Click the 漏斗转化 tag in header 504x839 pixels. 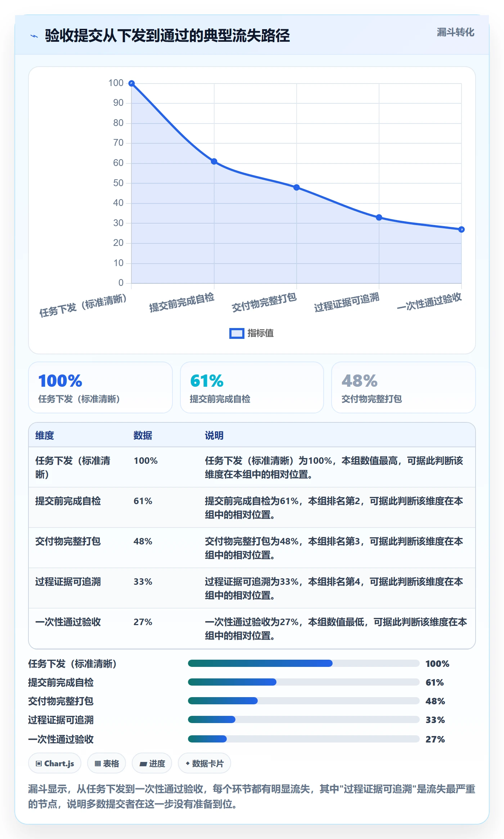point(455,32)
